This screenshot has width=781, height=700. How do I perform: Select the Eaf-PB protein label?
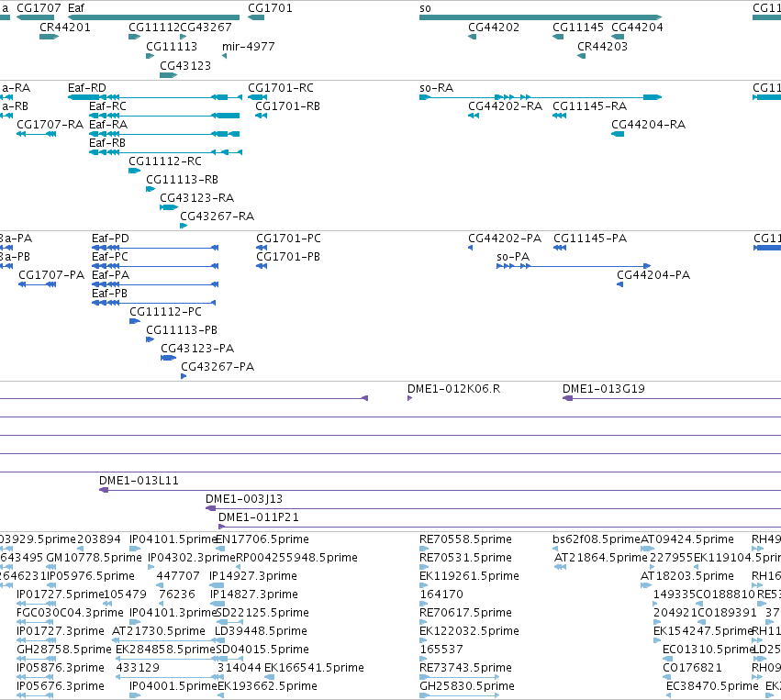tap(109, 294)
